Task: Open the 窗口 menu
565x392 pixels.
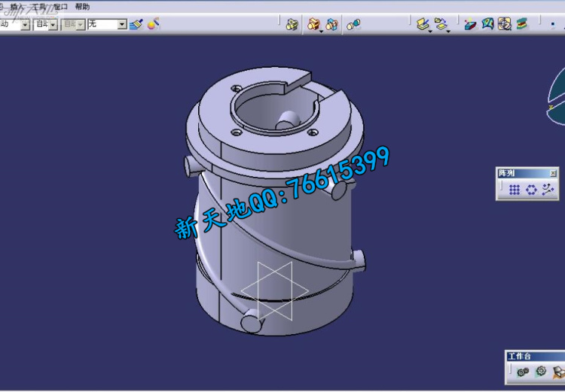Action: (x=60, y=7)
